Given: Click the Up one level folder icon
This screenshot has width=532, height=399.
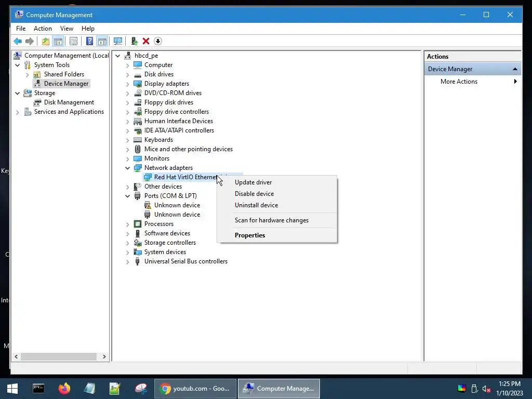Looking at the screenshot, I should click(46, 42).
